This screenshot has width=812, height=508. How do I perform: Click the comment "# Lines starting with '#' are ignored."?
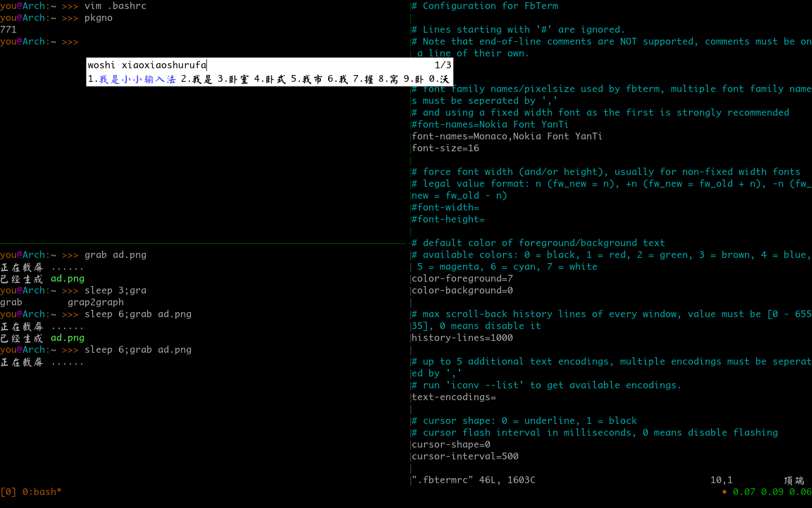pos(519,29)
